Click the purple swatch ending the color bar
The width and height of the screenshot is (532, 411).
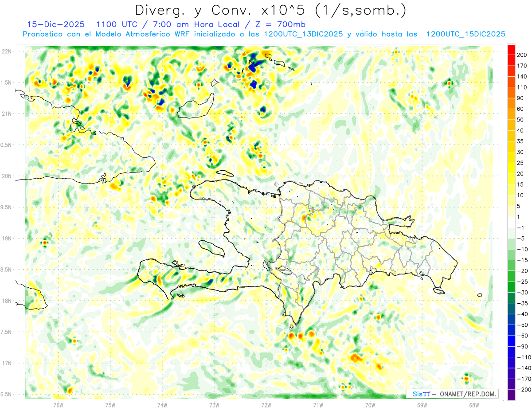511,395
